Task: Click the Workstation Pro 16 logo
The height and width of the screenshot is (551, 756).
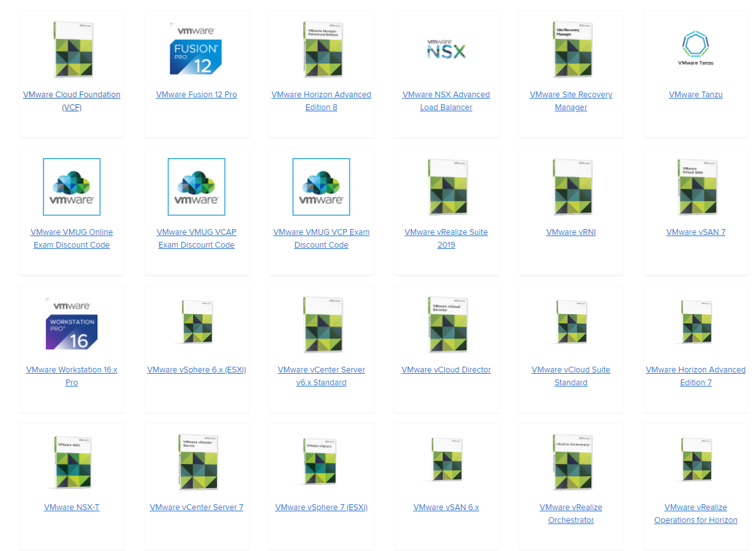Action: 71,324
